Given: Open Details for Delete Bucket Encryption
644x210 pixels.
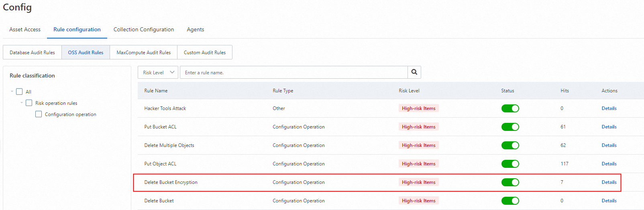Looking at the screenshot, I should click(x=609, y=182).
